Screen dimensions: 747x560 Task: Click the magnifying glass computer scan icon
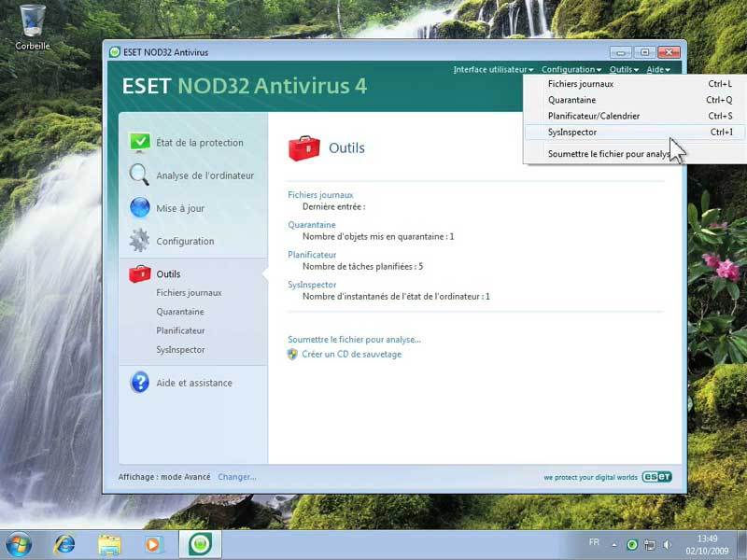[x=139, y=175]
